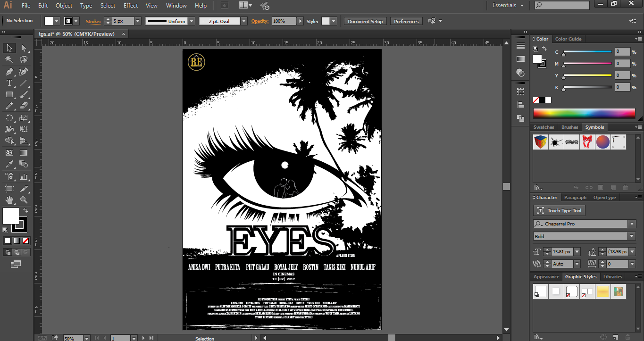
Task: Select the Pen tool
Action: (9, 72)
